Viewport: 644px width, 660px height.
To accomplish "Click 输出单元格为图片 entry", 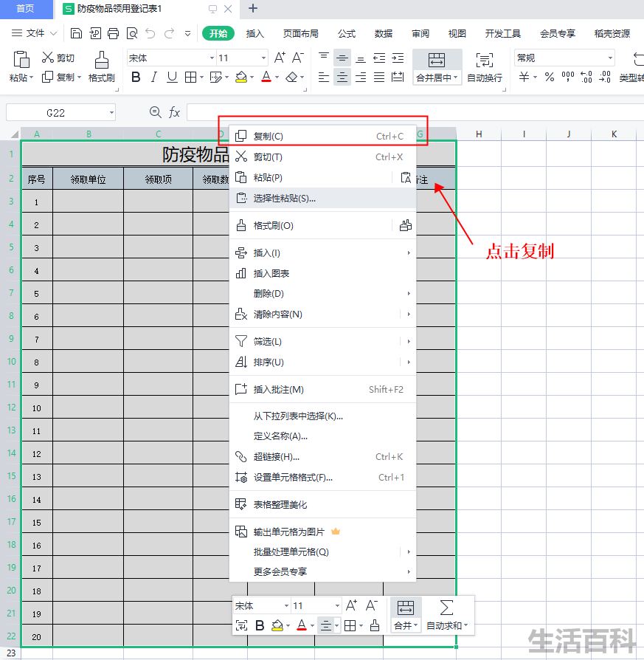I will (322, 532).
